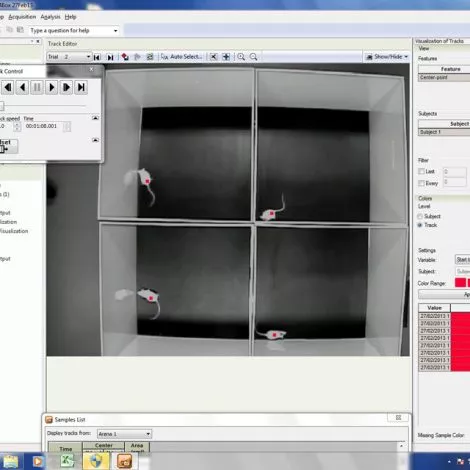This screenshot has height=470, width=470.
Task: Click the red Color Range swatch
Action: pyautogui.click(x=460, y=283)
